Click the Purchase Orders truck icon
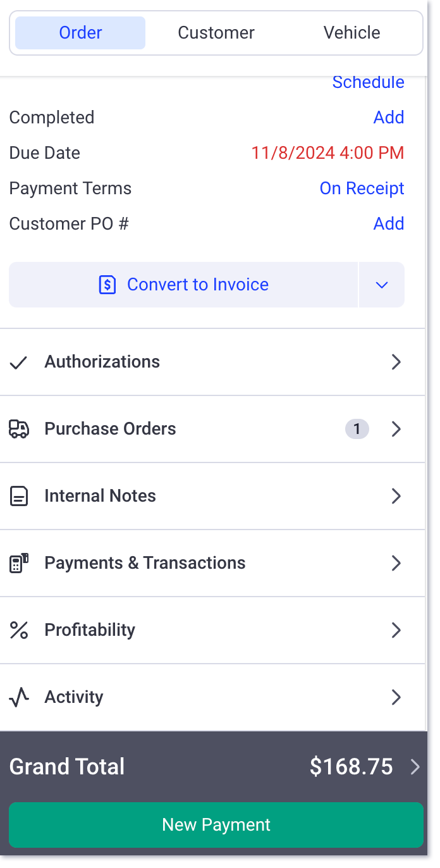The width and height of the screenshot is (440, 868). [x=20, y=429]
